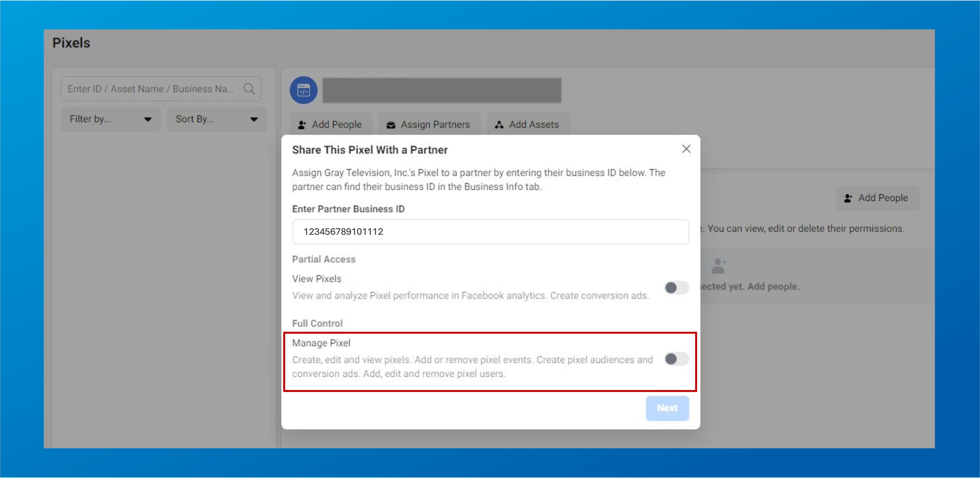Image resolution: width=980 pixels, height=478 pixels.
Task: Close the Share This Pixel dialog
Action: [686, 149]
